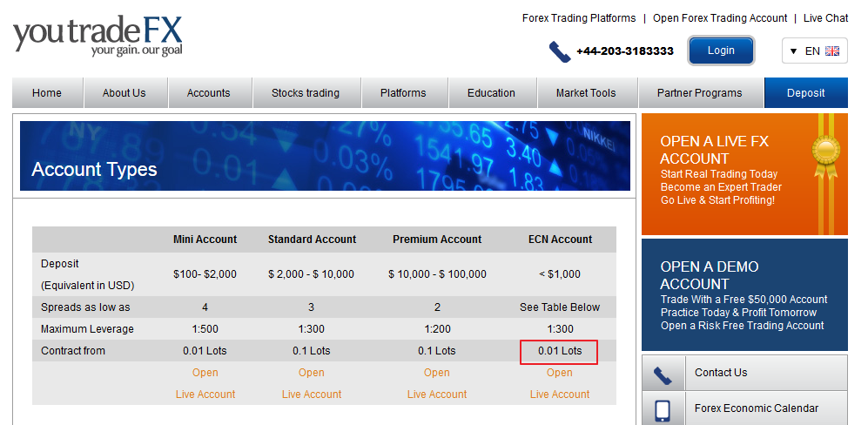The width and height of the screenshot is (868, 425).
Task: Click the Contract from row label
Action: coord(72,351)
